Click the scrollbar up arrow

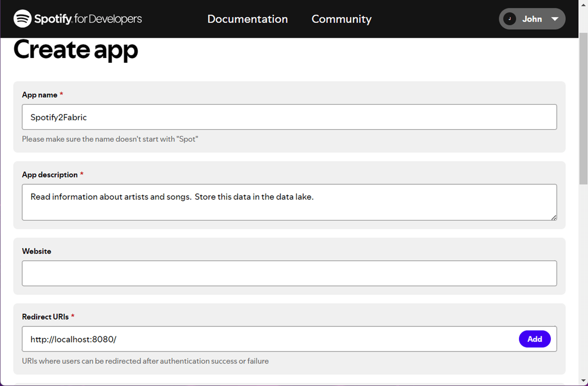(583, 4)
